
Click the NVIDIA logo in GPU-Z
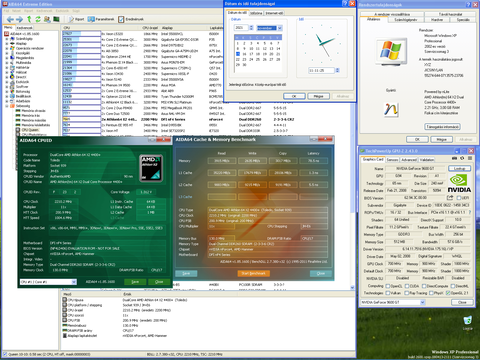[x=459, y=183]
